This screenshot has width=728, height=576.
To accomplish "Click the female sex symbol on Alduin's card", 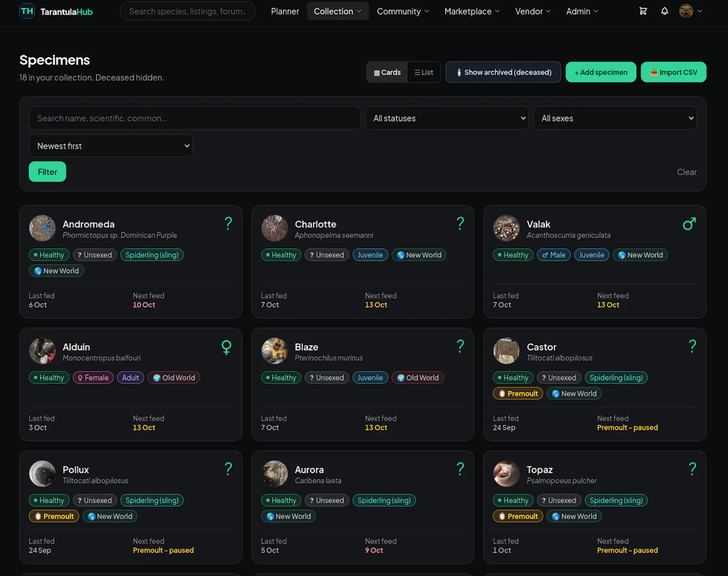I will [x=227, y=347].
